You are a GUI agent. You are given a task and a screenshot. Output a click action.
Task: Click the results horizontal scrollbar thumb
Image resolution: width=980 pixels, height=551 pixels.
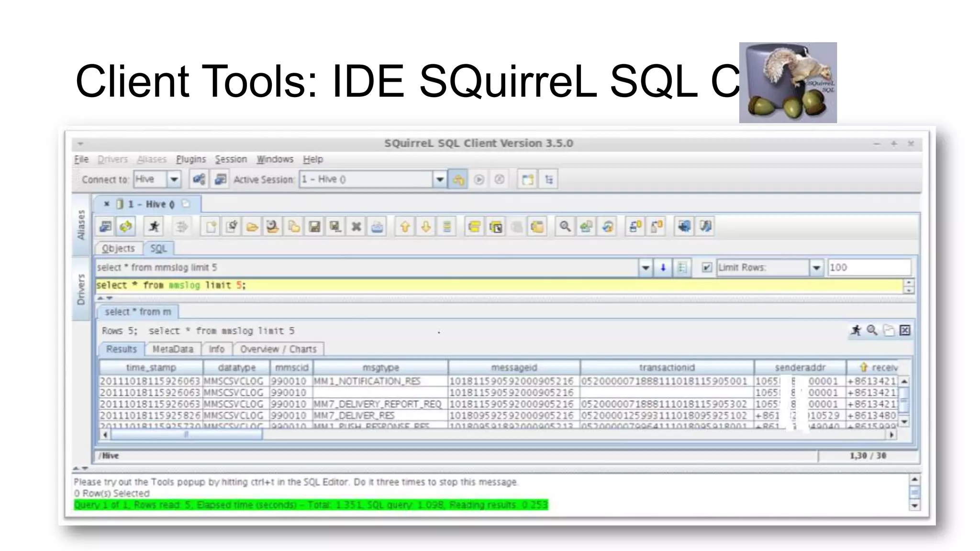pos(187,435)
